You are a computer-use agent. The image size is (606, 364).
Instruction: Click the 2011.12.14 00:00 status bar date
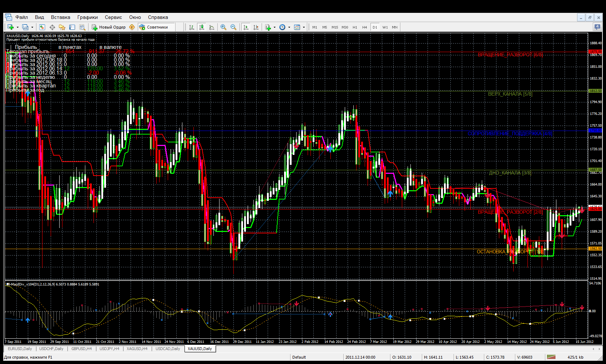pos(360,357)
